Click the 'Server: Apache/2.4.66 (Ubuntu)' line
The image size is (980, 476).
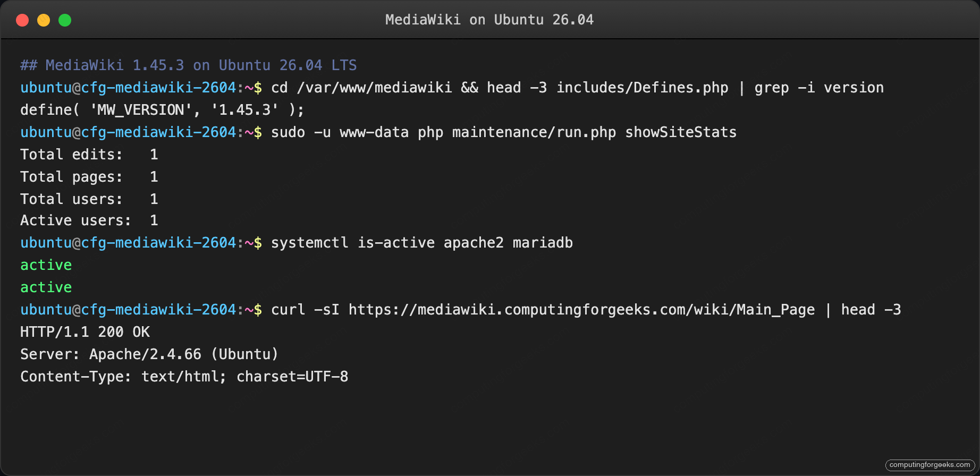tap(149, 354)
